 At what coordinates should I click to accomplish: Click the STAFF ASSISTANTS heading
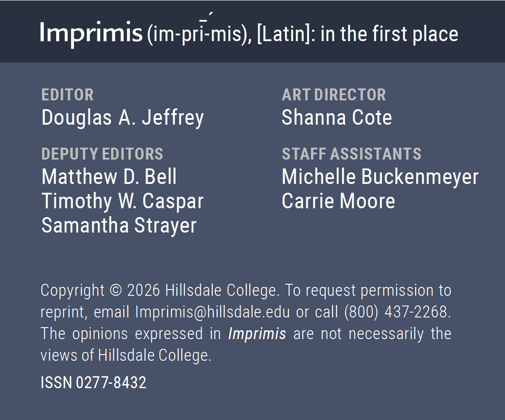coord(352,154)
